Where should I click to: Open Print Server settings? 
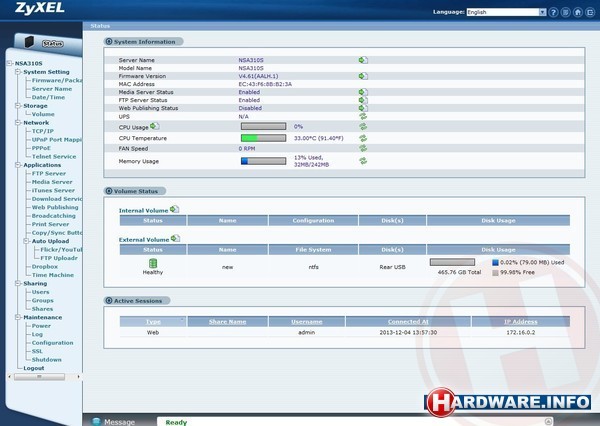tap(50, 224)
